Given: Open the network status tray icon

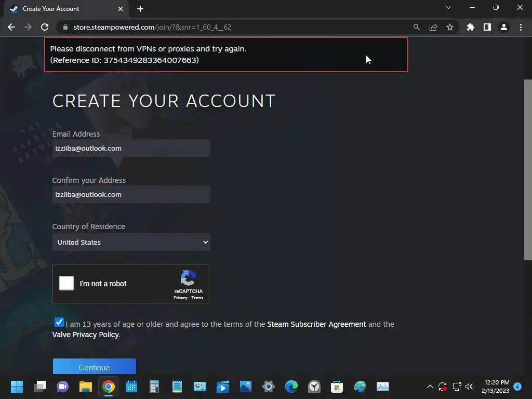Looking at the screenshot, I should pyautogui.click(x=457, y=387).
